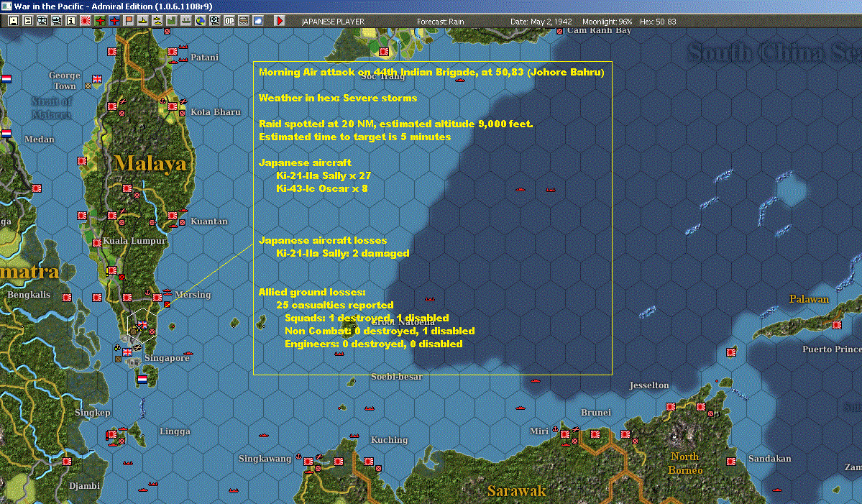Click the 'Moonlight: 96%' status text
This screenshot has width=862, height=504.
point(607,22)
